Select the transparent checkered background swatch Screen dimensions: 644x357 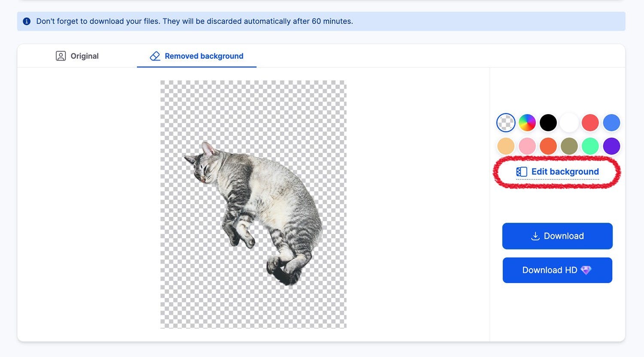pos(506,123)
